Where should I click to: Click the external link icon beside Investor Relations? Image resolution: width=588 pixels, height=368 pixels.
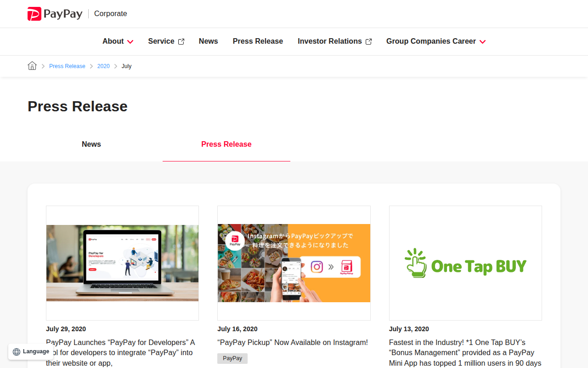(x=368, y=41)
